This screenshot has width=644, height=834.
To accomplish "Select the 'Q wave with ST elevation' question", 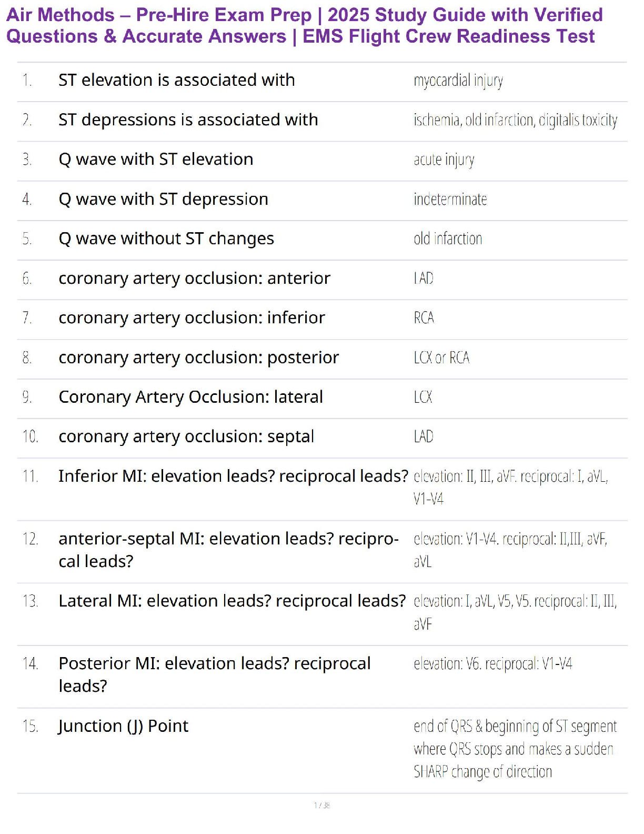I will pos(156,160).
